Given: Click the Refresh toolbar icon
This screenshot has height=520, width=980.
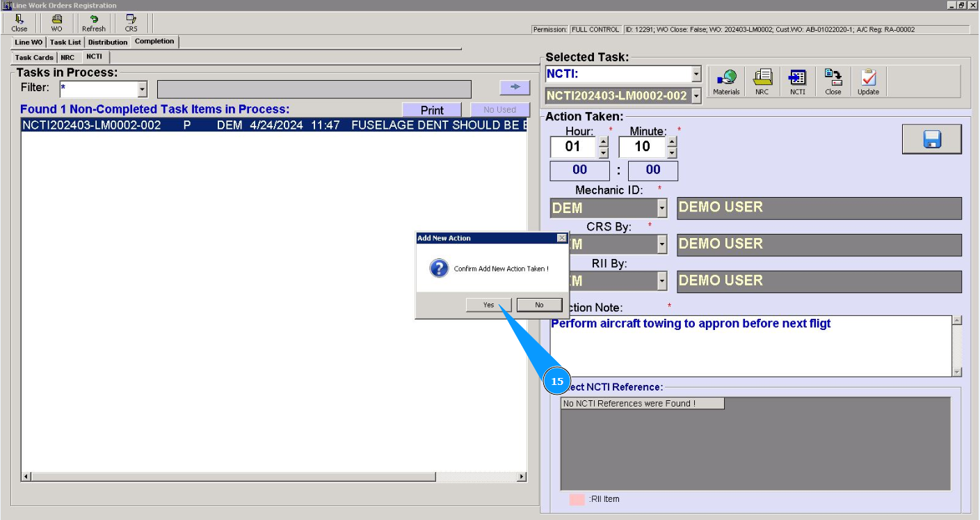Looking at the screenshot, I should [x=94, y=23].
